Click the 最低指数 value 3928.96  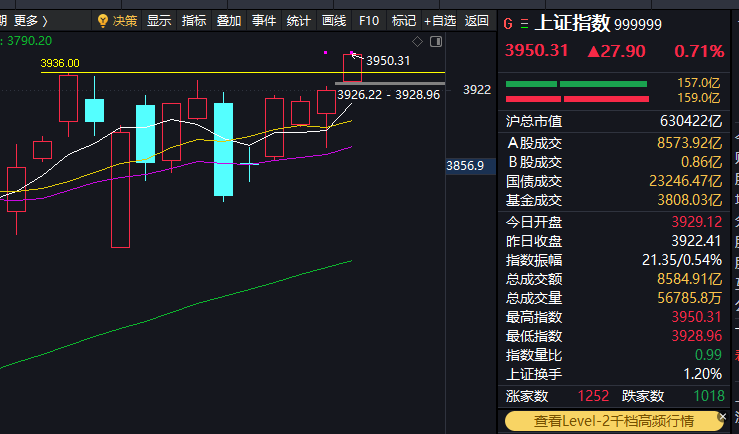[697, 336]
